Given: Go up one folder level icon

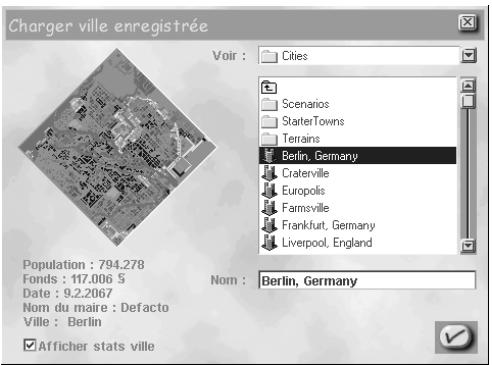Looking at the screenshot, I should (x=269, y=87).
